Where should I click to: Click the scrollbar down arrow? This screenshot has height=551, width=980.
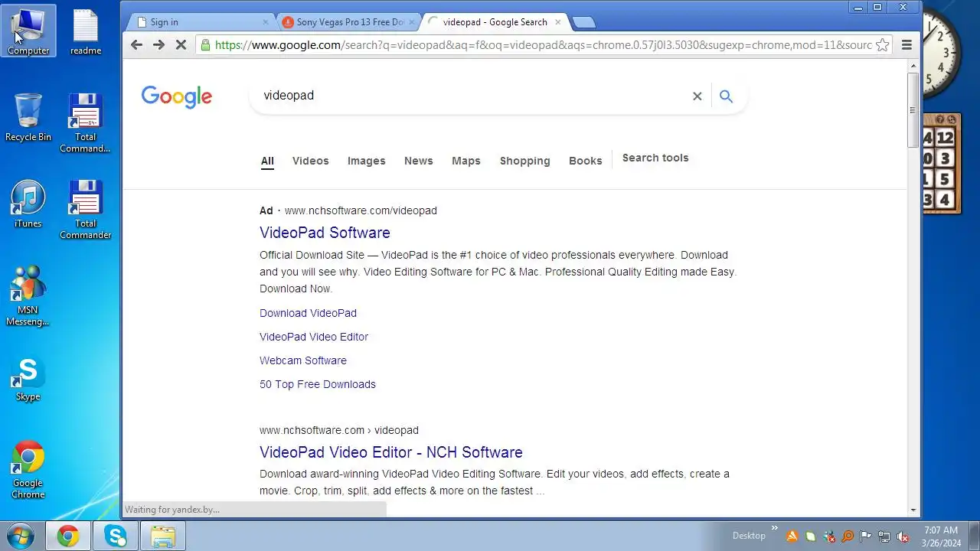pyautogui.click(x=913, y=510)
